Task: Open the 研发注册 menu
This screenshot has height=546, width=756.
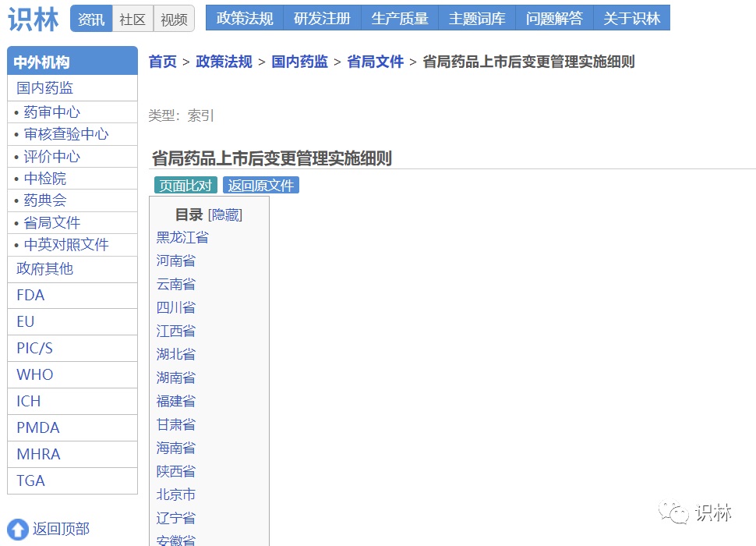Action: click(322, 18)
